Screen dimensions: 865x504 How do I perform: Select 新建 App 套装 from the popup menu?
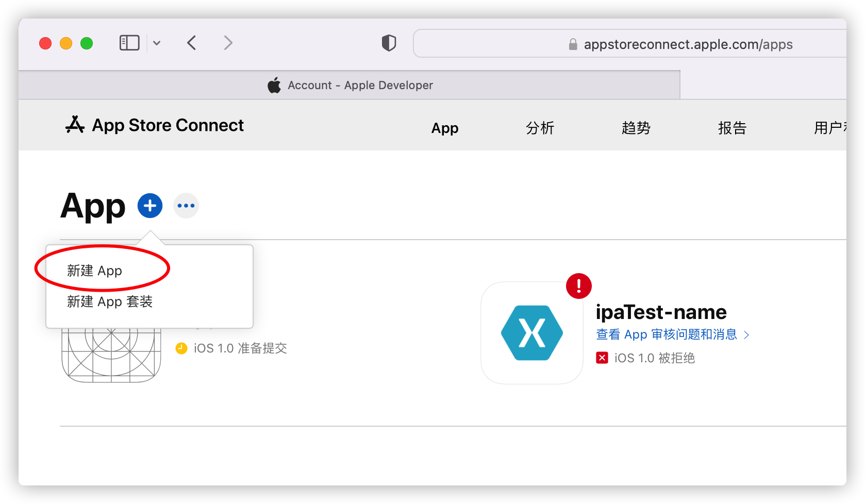pos(110,301)
